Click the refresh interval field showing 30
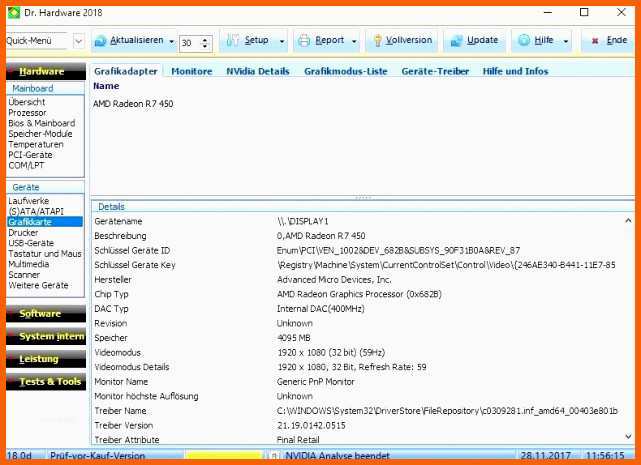The height and width of the screenshot is (465, 641). (190, 43)
